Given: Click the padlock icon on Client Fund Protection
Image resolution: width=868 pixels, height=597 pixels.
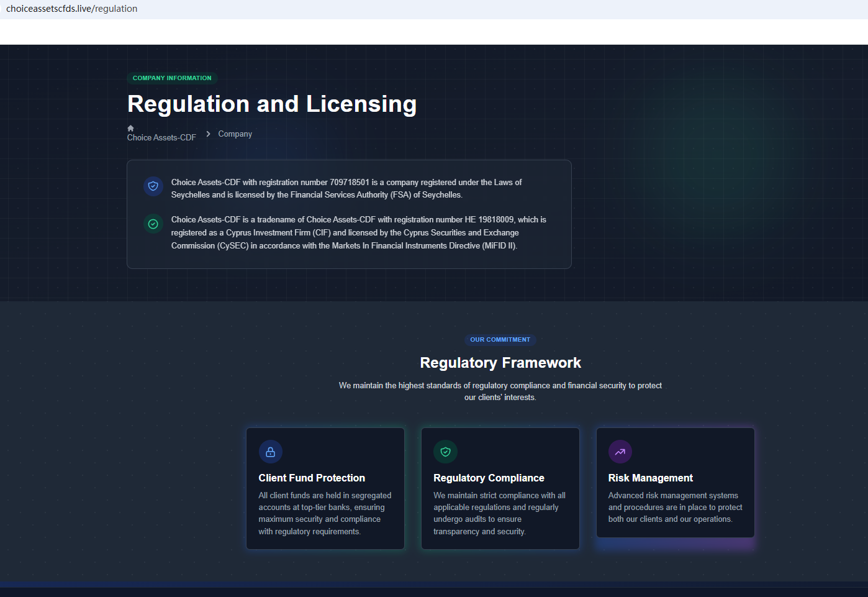Looking at the screenshot, I should click(x=270, y=452).
